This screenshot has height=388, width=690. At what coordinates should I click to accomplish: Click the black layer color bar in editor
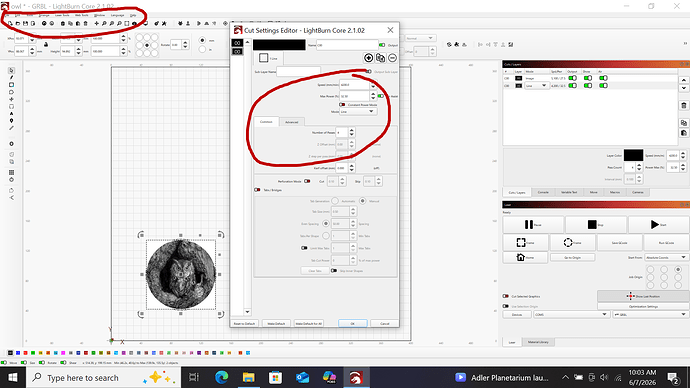pos(279,45)
